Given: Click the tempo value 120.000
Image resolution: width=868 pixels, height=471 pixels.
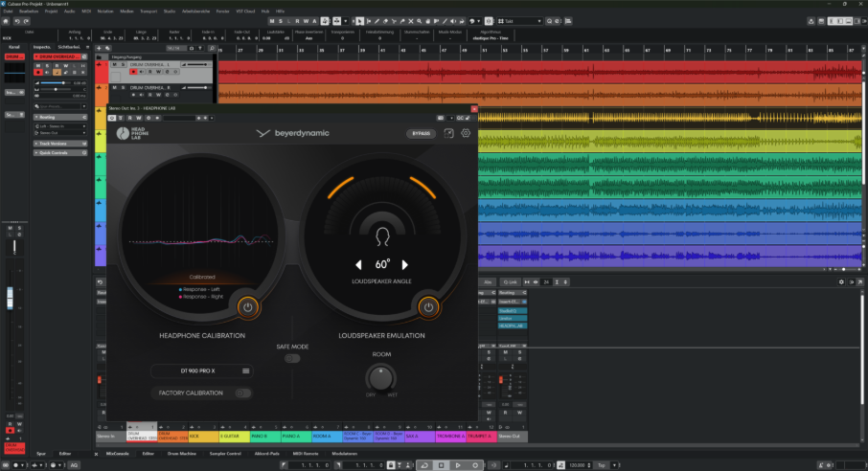Looking at the screenshot, I should (x=577, y=465).
